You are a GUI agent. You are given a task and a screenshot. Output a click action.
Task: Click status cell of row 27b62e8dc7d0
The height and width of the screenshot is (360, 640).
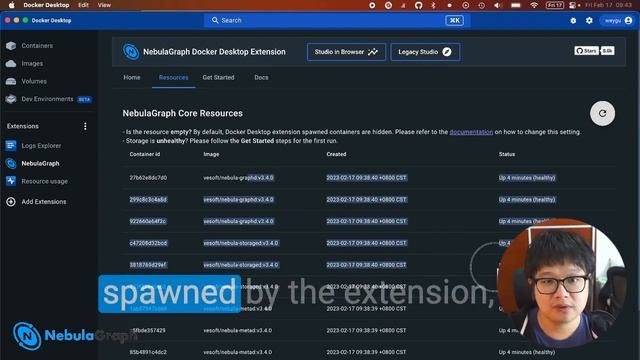[527, 178]
